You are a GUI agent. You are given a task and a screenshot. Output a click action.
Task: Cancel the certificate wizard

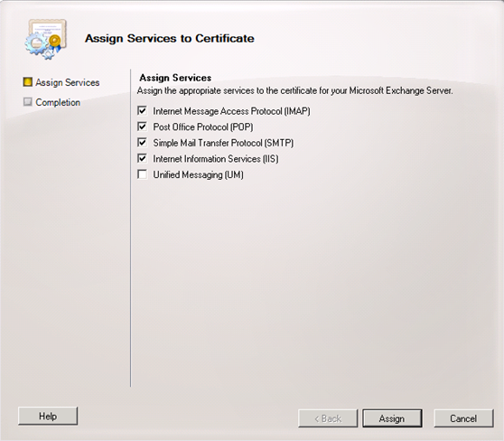point(463,418)
